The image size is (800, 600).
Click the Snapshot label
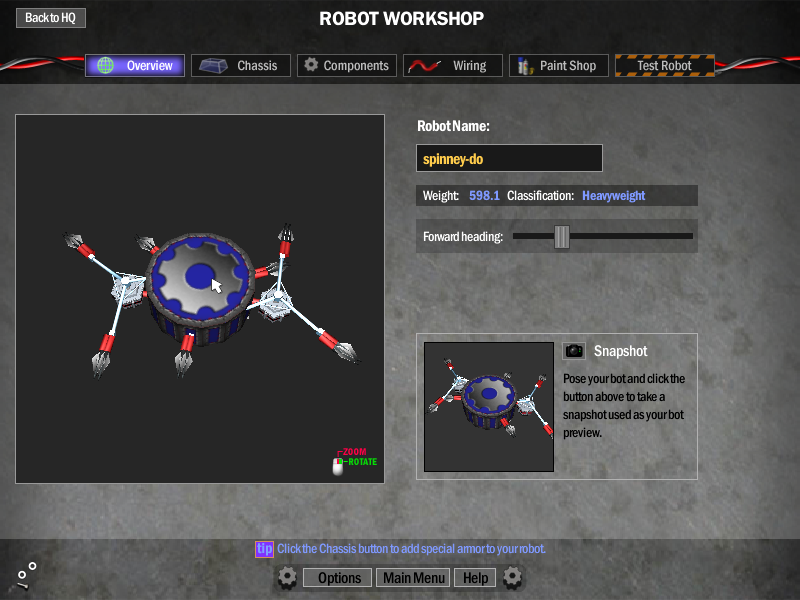[620, 351]
